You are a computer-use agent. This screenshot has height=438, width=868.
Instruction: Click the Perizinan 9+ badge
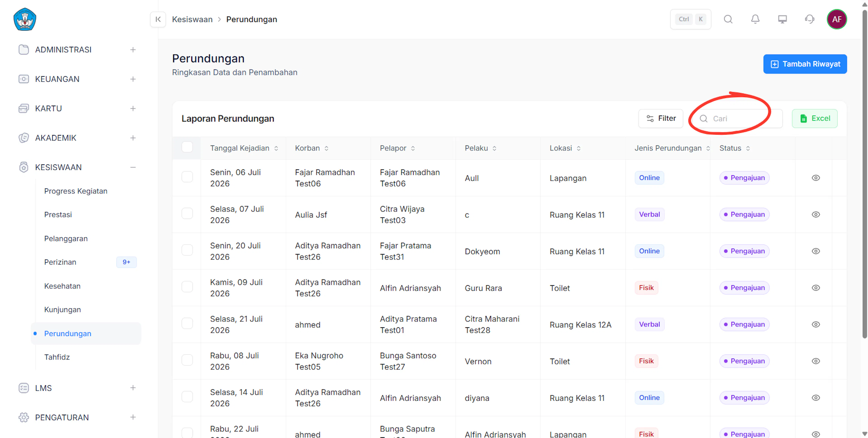[x=126, y=262]
